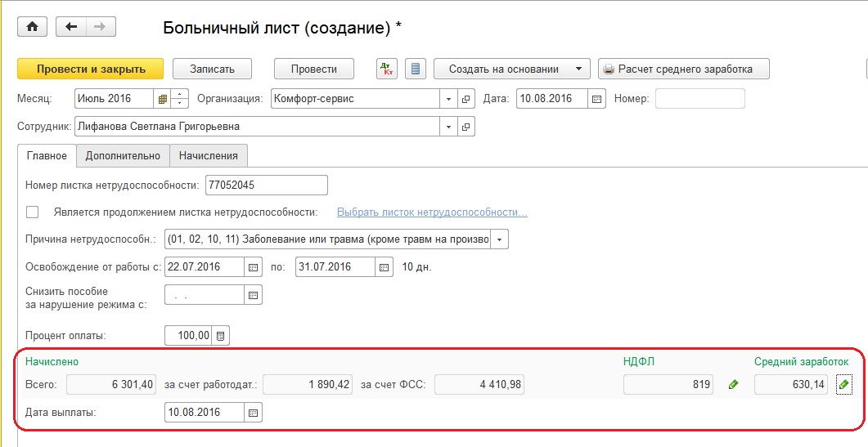868x447 pixels.
Task: Follow 'Выбрать листок нетрудоспособности...' link
Action: (432, 212)
